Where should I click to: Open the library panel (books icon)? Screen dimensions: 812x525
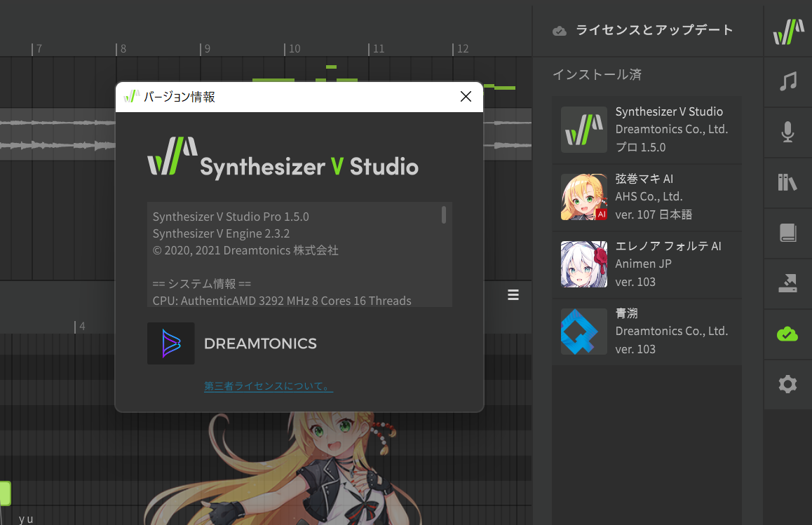[x=787, y=182]
